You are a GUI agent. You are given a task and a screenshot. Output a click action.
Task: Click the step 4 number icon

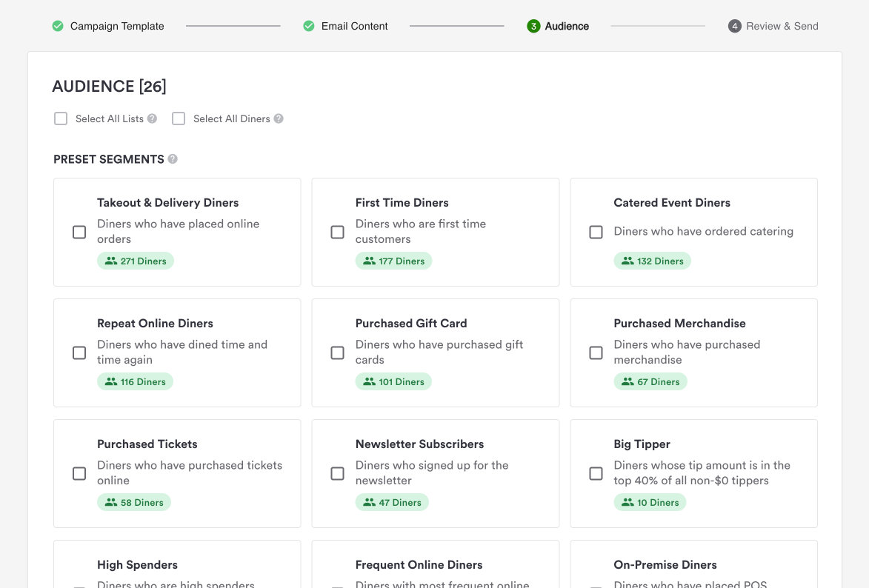pyautogui.click(x=734, y=26)
